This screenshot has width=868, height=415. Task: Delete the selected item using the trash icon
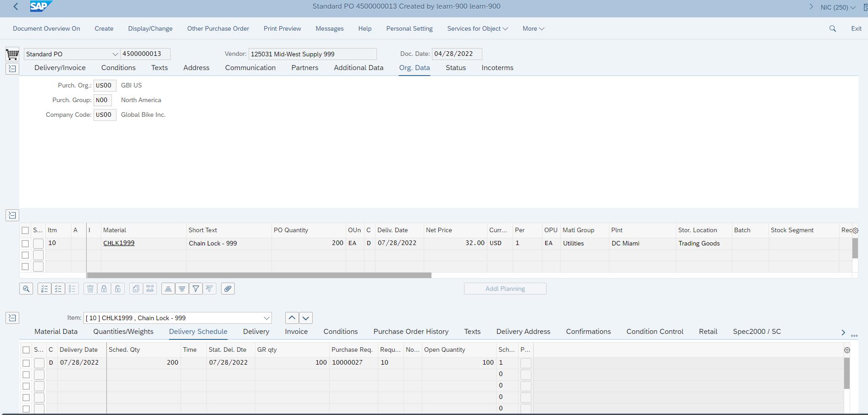tap(90, 289)
